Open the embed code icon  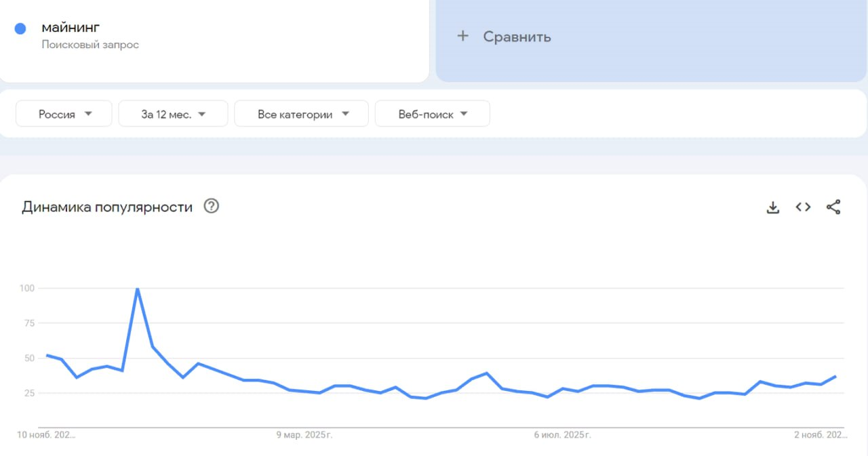[x=803, y=207]
